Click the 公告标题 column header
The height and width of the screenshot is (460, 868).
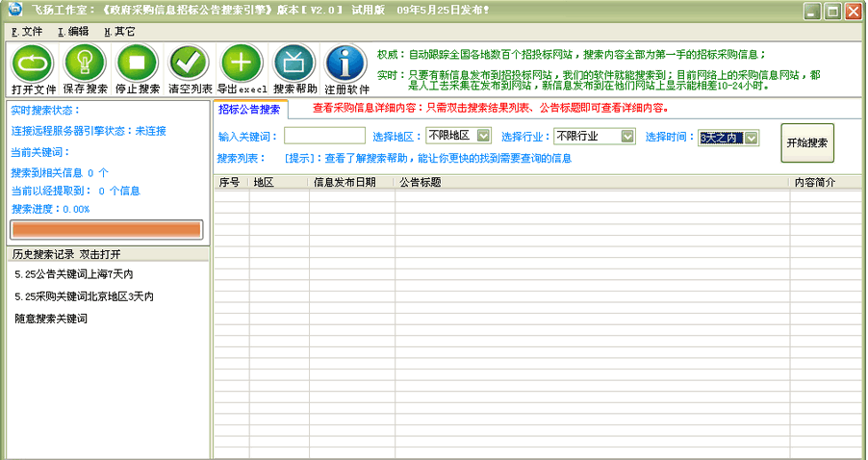[x=593, y=182]
